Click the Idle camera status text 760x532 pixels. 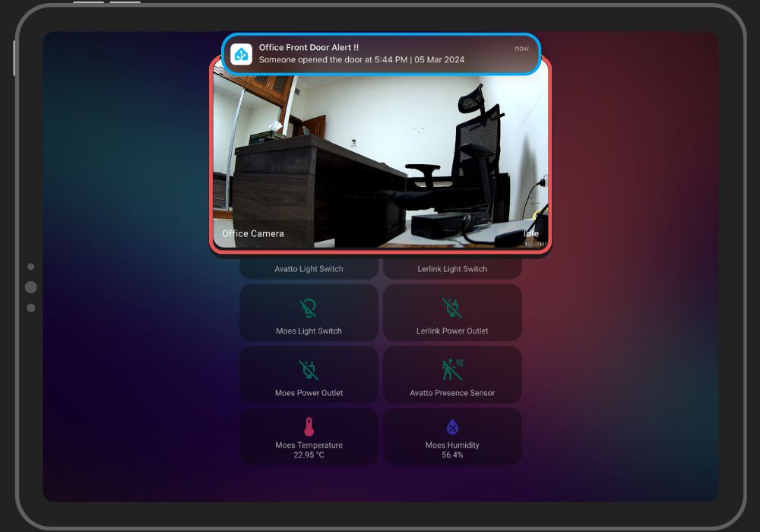530,234
